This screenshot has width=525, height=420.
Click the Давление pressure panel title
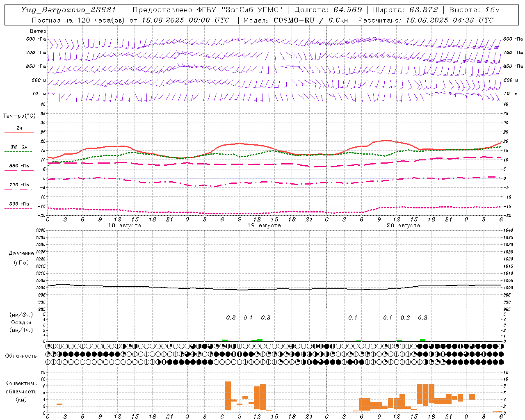coord(21,253)
